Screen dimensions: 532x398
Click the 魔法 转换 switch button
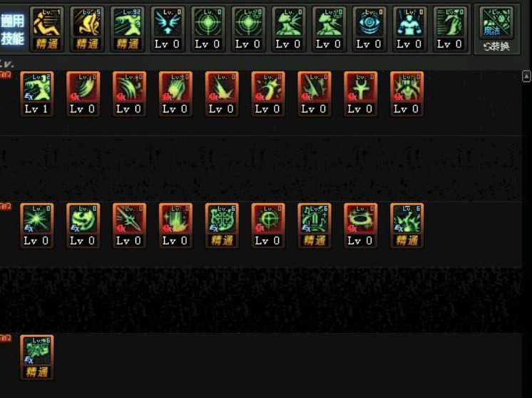(x=497, y=30)
